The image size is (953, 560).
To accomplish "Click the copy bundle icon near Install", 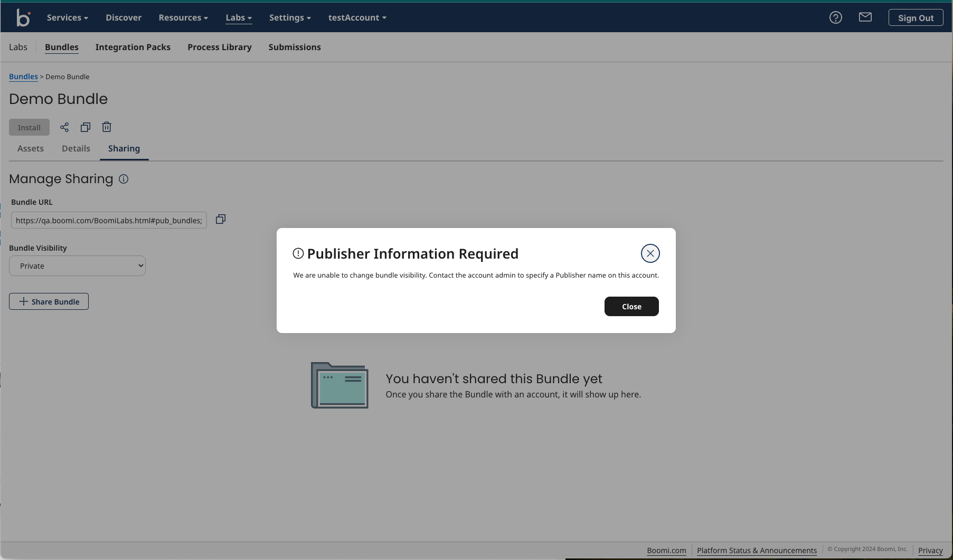I will coord(86,127).
